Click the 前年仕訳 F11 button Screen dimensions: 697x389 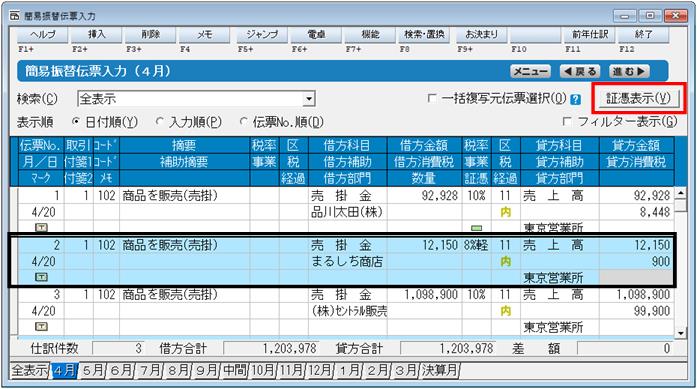[590, 35]
